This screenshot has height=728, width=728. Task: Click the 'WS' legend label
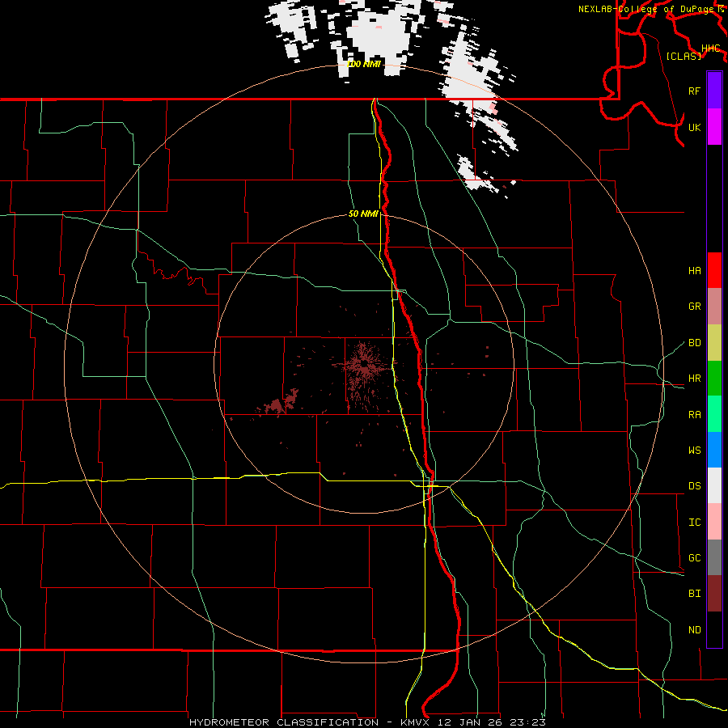[x=694, y=451]
